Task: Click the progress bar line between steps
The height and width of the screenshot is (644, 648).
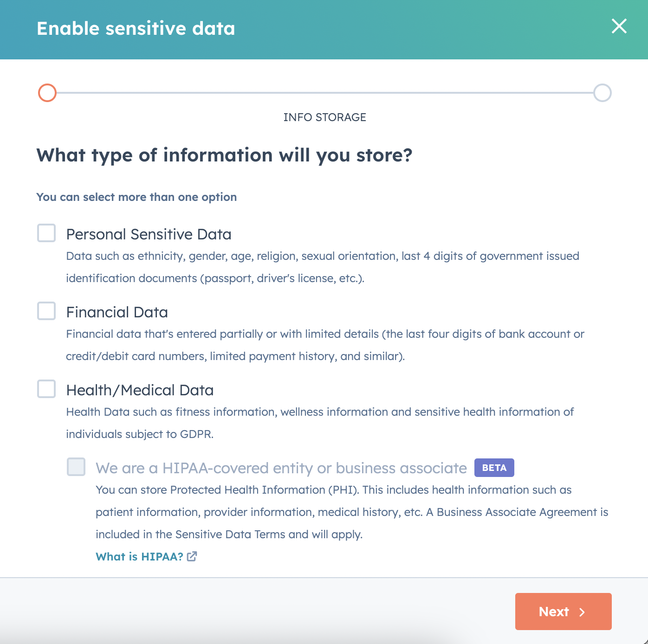Action: tap(324, 92)
